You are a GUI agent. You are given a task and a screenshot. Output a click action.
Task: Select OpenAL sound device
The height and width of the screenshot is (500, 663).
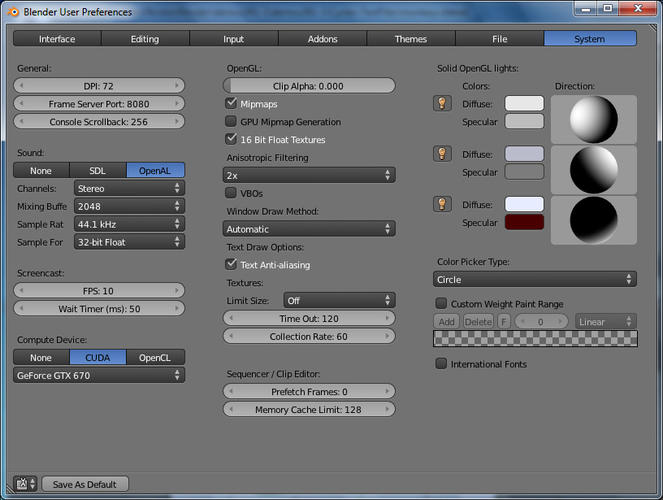pos(155,170)
